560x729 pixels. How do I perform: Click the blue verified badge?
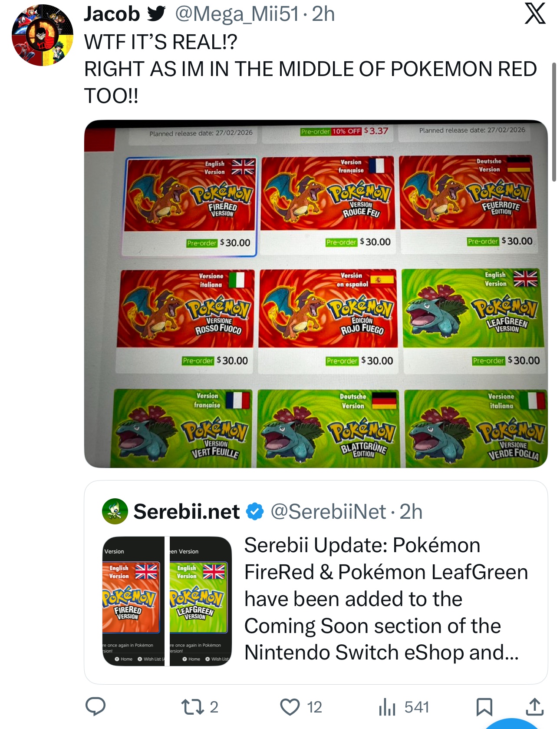pyautogui.click(x=255, y=511)
